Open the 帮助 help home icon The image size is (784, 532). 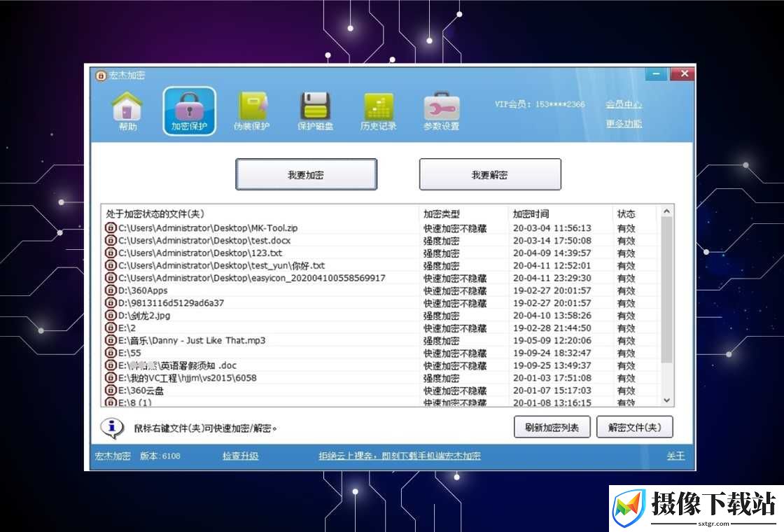127,111
